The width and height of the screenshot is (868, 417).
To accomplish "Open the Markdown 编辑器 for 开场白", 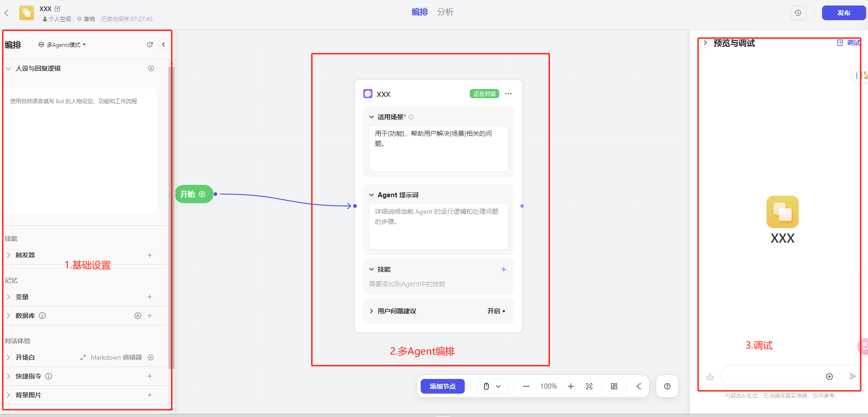I will [111, 357].
